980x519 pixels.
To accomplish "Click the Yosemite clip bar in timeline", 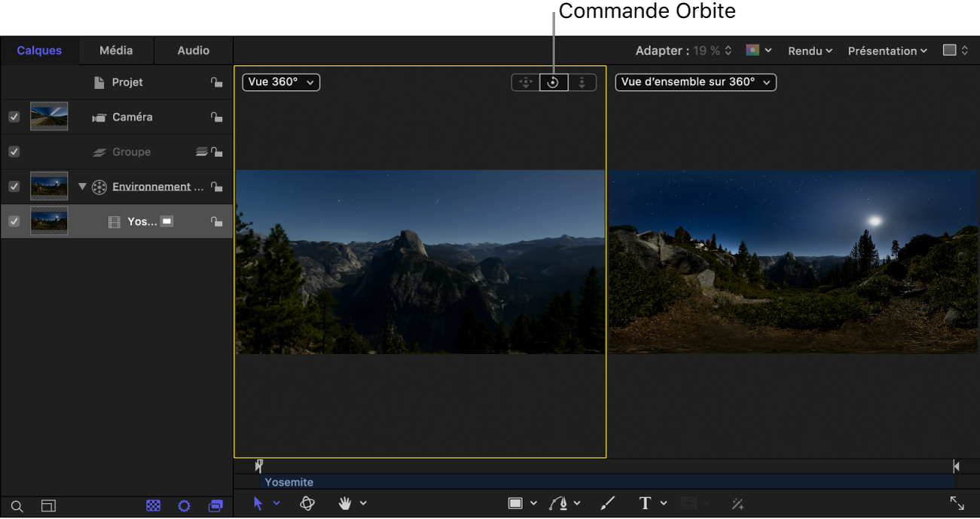I will point(603,482).
